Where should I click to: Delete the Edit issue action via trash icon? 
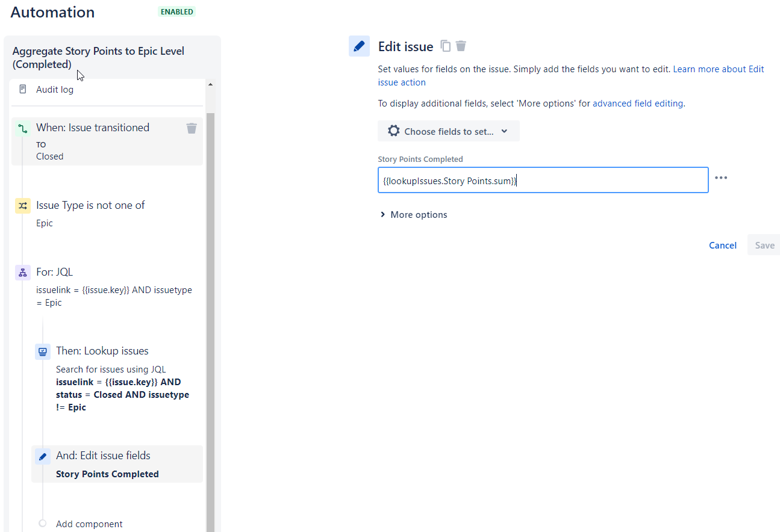(x=461, y=46)
